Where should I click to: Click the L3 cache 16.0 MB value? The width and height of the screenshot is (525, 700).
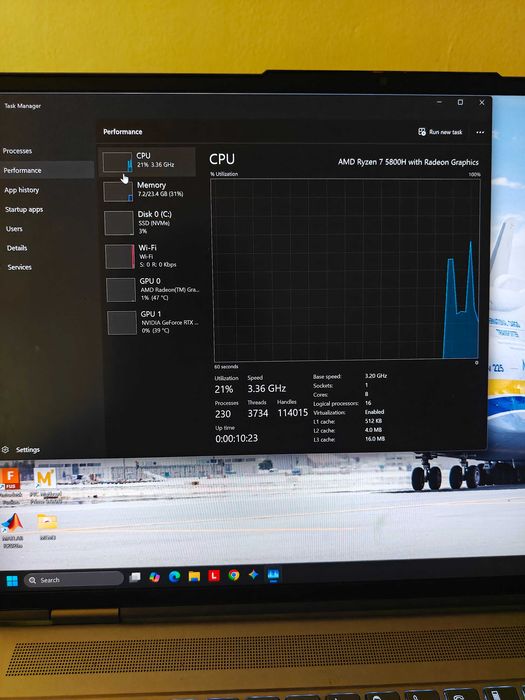tap(375, 439)
